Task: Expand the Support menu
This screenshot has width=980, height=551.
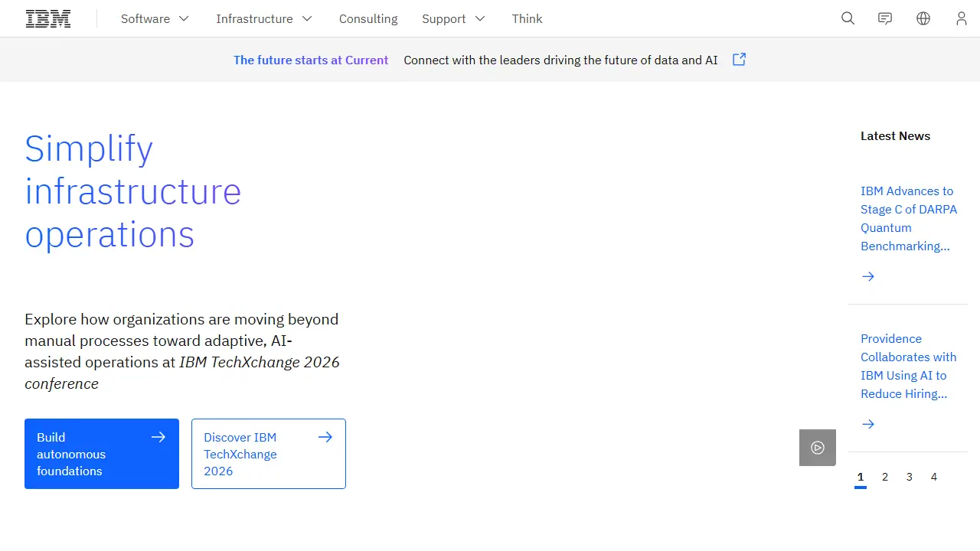Action: click(x=453, y=18)
